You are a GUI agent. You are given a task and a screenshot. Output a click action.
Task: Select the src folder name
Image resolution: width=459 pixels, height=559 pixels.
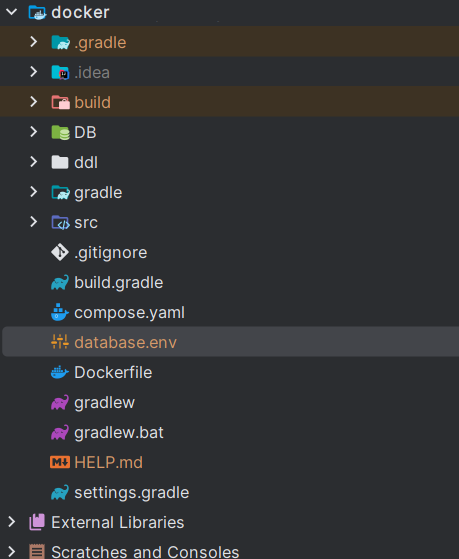click(86, 223)
